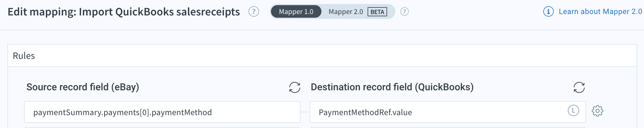
Task: Click the info icon before Learn about Mapper
Action: [548, 12]
